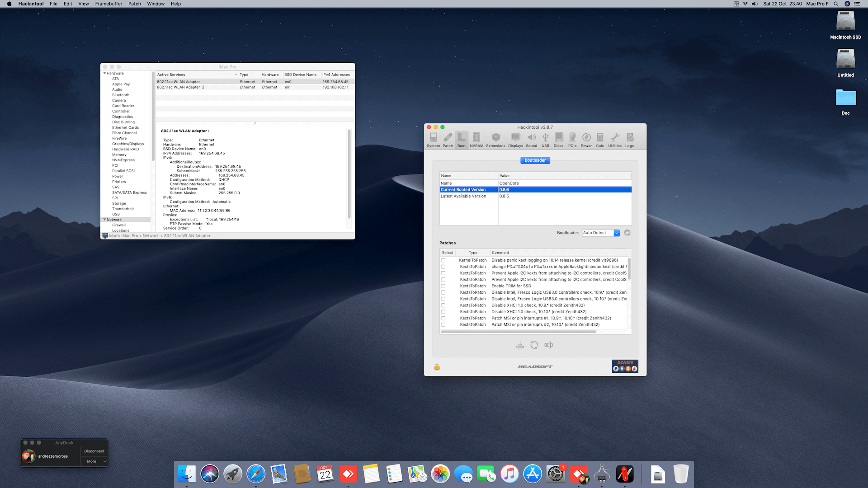The image size is (868, 488).
Task: Sort by Active Services column header
Action: [197, 75]
